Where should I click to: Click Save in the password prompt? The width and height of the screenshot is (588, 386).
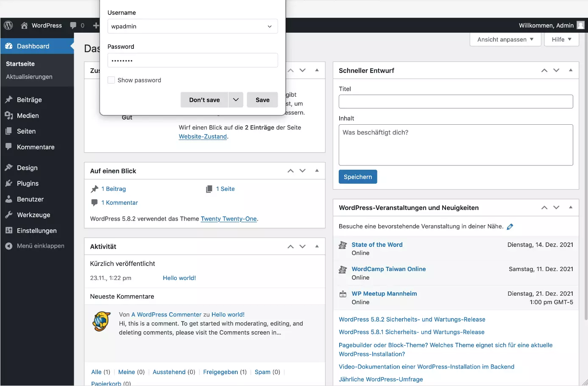click(x=262, y=100)
